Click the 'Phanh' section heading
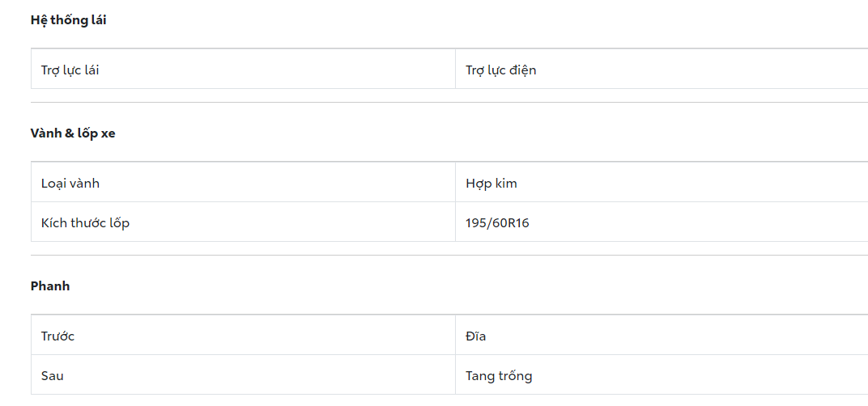This screenshot has height=406, width=868. tap(50, 286)
